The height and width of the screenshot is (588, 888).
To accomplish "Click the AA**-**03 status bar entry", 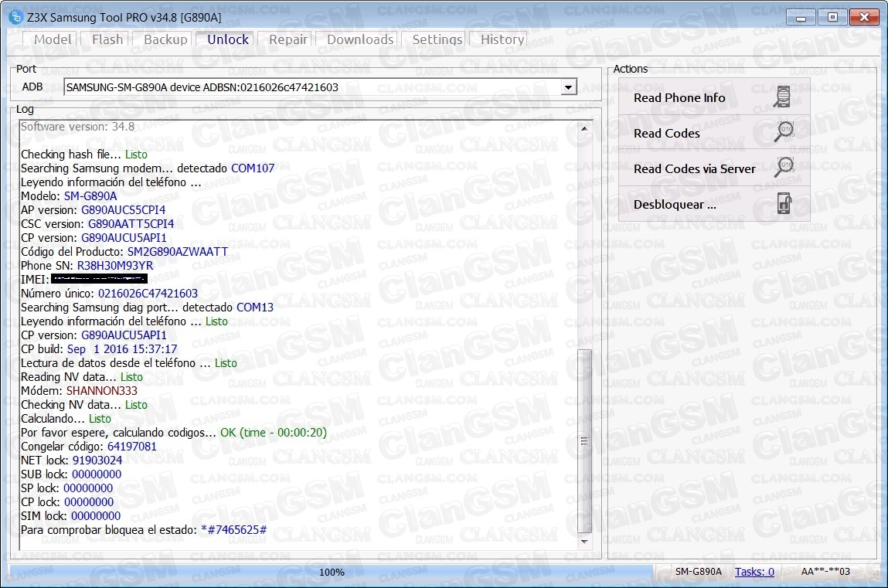I will pos(825,572).
